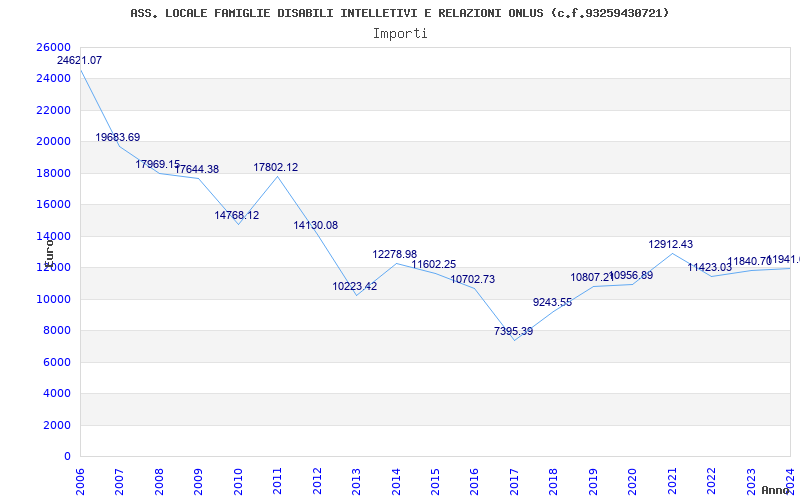800x500 pixels.
Task: Select data label 12912.43
Action: [x=671, y=245]
